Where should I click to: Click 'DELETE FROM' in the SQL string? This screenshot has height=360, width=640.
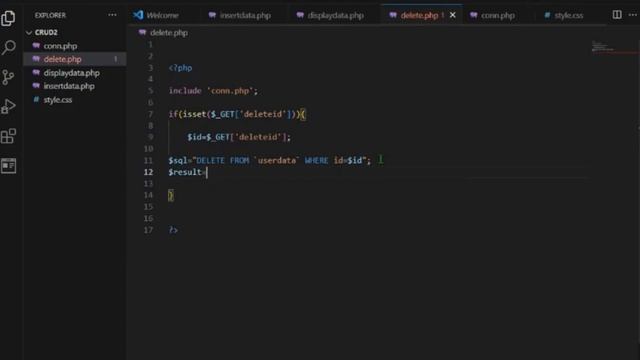coord(223,160)
